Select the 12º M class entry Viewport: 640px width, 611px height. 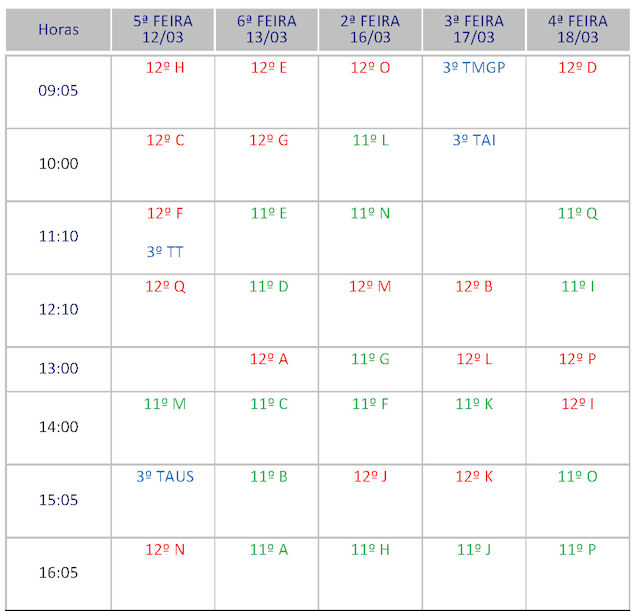370,287
